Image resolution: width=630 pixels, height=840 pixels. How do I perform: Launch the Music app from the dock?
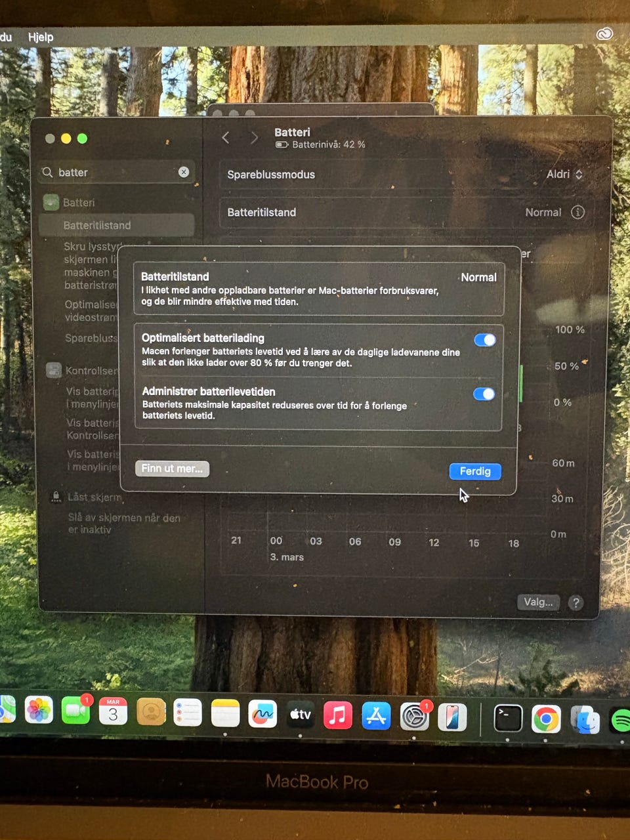tap(337, 715)
